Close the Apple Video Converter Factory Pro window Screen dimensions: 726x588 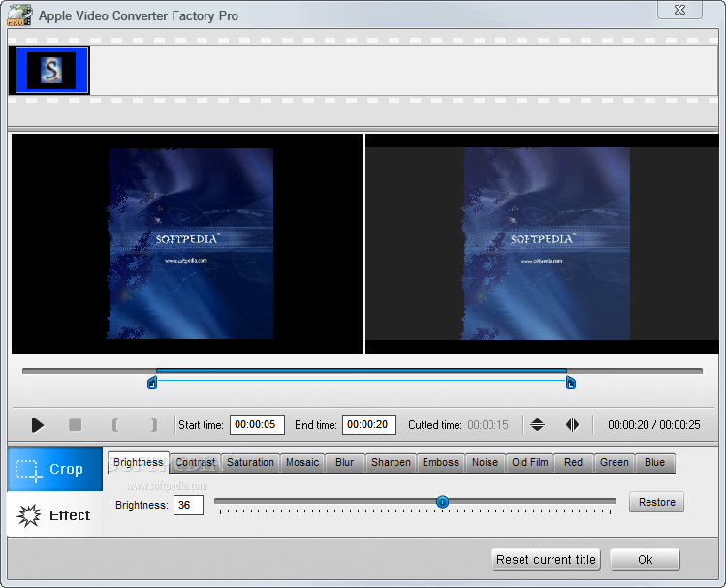(x=679, y=10)
